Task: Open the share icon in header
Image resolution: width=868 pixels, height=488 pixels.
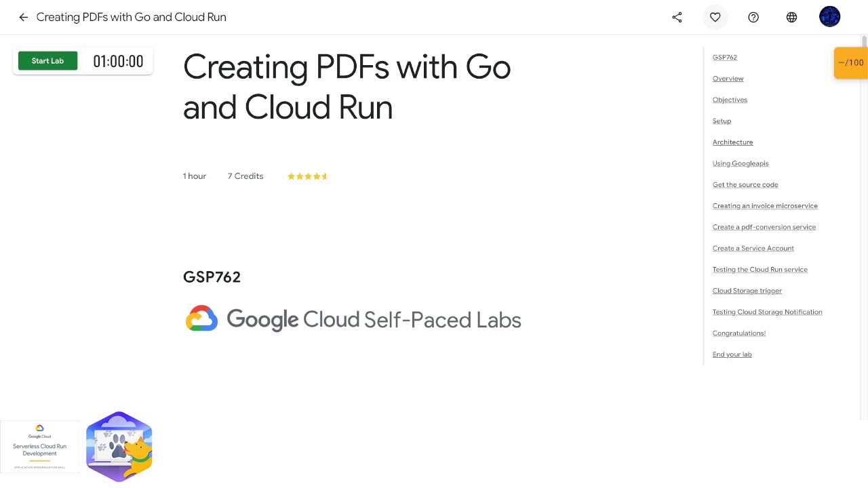Action: click(x=677, y=18)
